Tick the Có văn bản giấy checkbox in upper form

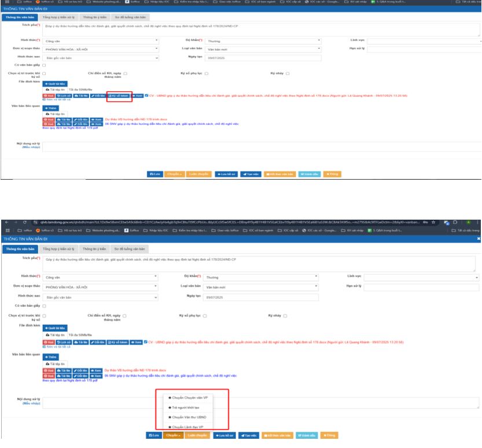pos(44,65)
